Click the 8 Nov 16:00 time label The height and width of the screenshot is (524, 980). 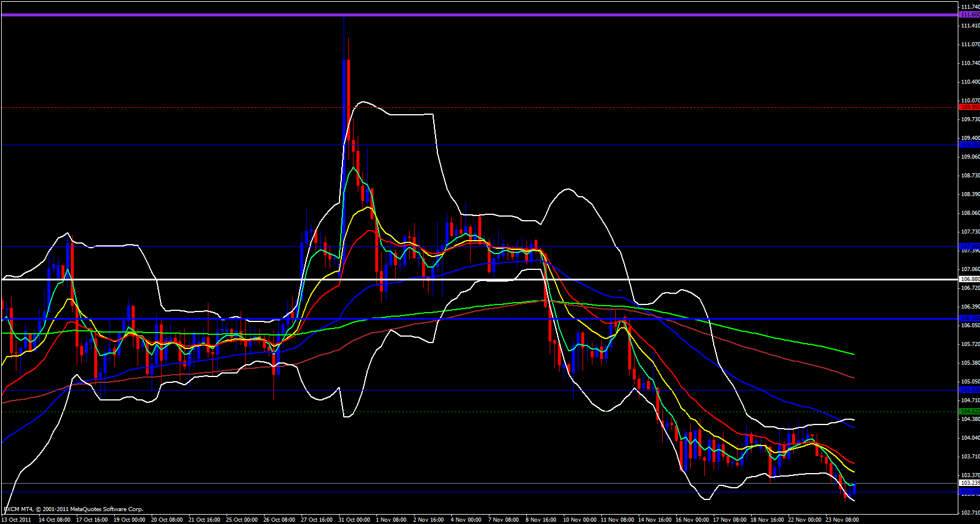541,519
